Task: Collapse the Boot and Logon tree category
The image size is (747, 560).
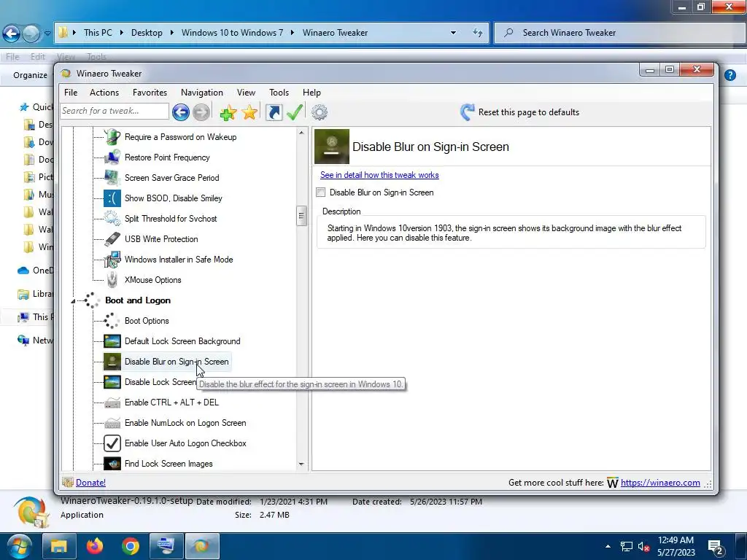Action: (73, 301)
